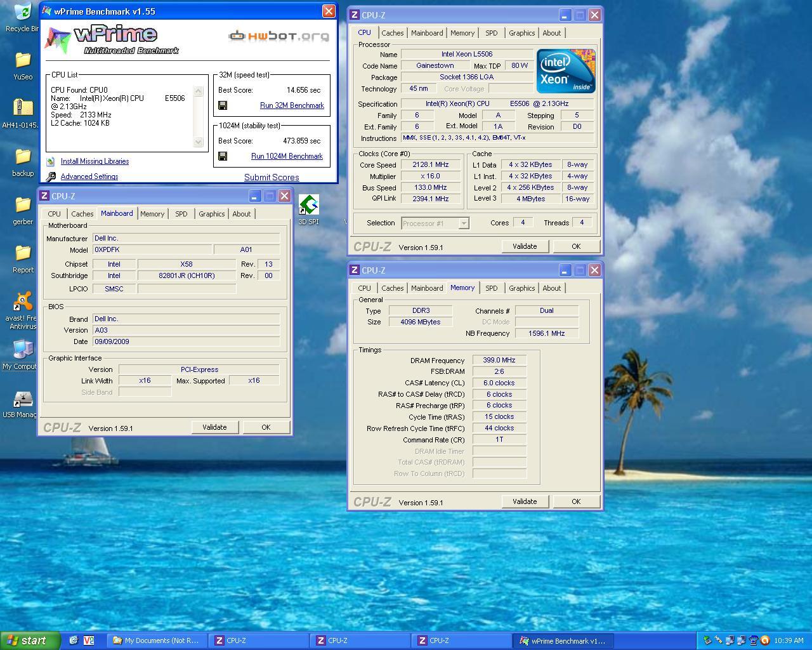
Task: Click the Intel Xeon inside logo
Action: 566,70
